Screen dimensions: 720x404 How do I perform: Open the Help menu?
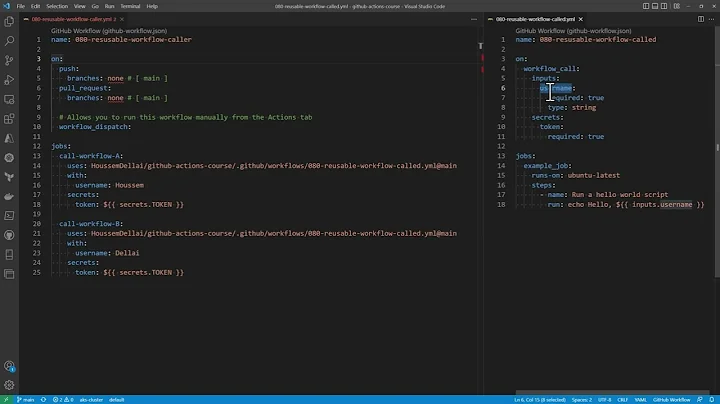click(x=152, y=6)
